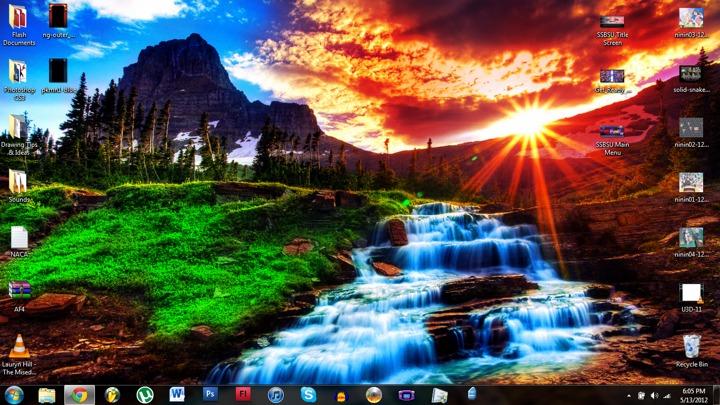Launch Photoshop from the taskbar
Viewport: 720px width, 405px height.
click(210, 394)
